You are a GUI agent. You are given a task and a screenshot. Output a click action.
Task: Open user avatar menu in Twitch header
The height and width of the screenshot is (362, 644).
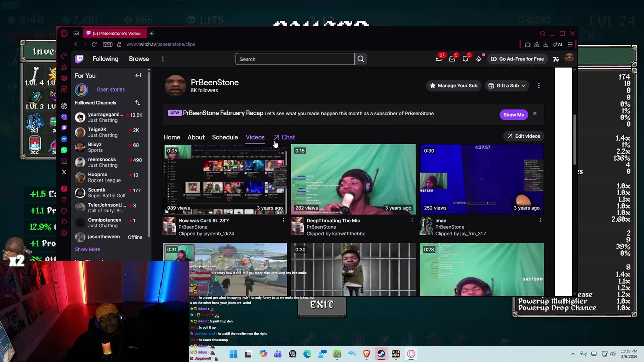tap(569, 59)
